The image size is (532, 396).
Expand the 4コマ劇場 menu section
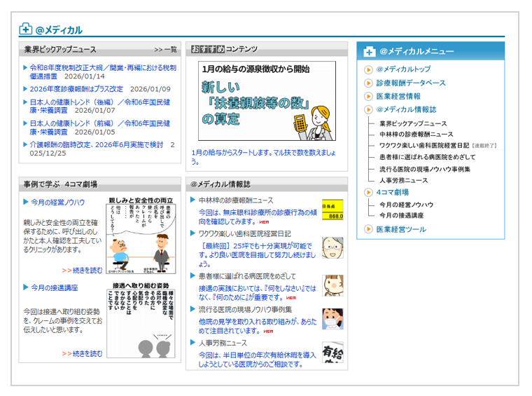tap(392, 192)
